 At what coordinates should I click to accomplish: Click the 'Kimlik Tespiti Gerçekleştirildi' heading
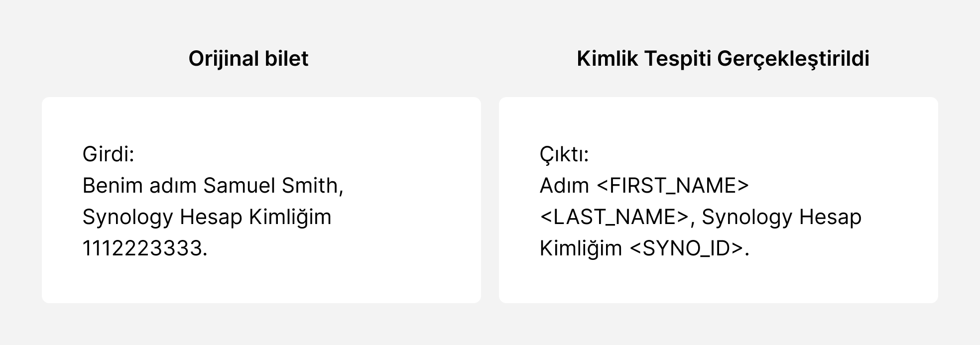(723, 59)
